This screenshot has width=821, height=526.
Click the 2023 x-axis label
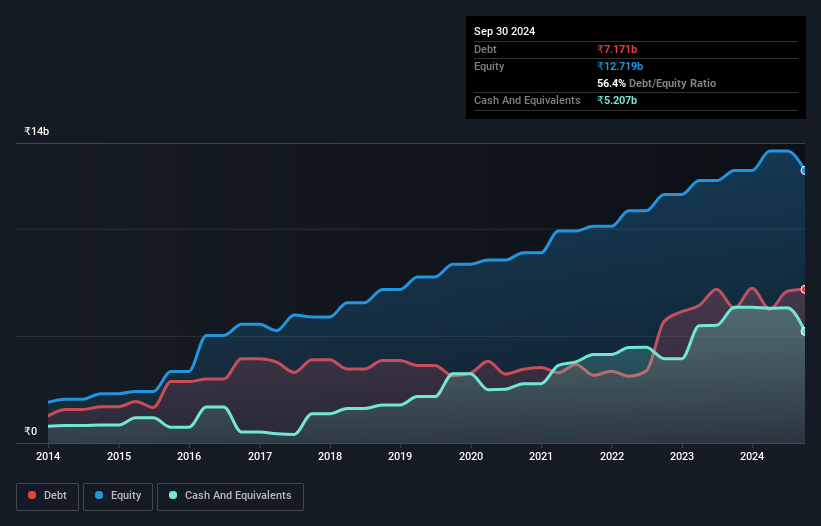coord(682,456)
